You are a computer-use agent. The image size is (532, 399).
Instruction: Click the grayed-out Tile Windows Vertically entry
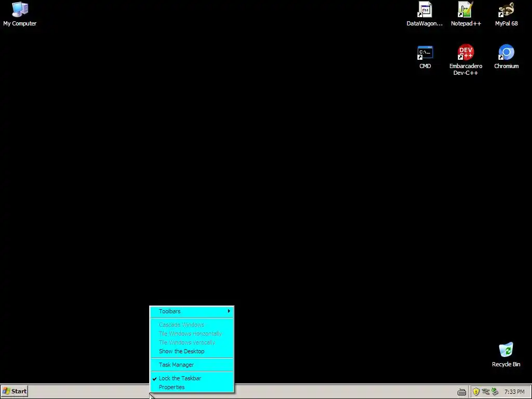tap(192, 342)
